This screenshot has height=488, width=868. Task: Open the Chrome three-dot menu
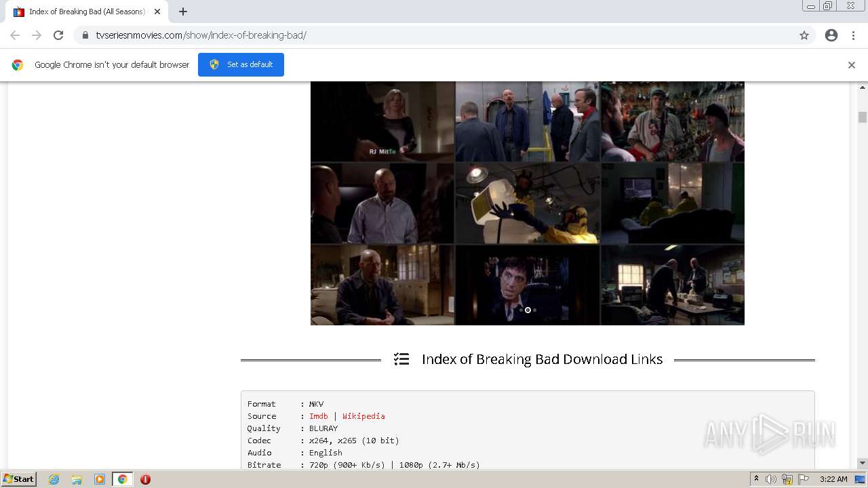[853, 35]
